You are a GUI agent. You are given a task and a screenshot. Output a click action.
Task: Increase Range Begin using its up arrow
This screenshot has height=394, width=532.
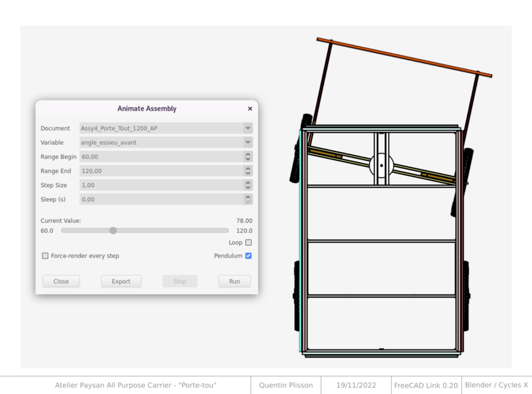click(248, 155)
